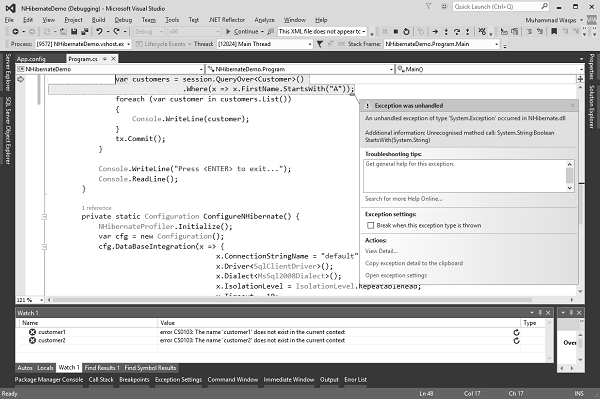Click Search for more Help Online link

(x=403, y=199)
